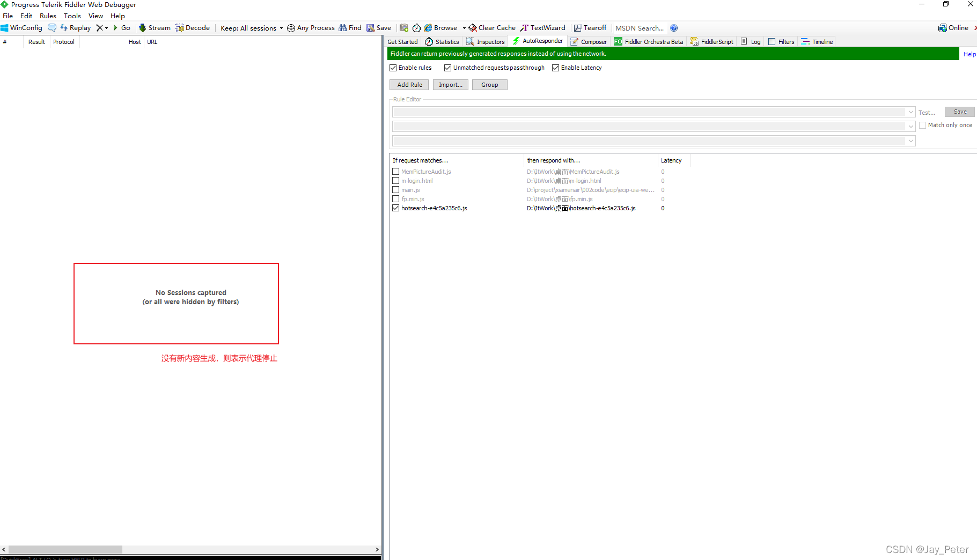Toggle Unmatched requests passthrough checkbox
Screen dimensions: 977x560
[x=447, y=68]
